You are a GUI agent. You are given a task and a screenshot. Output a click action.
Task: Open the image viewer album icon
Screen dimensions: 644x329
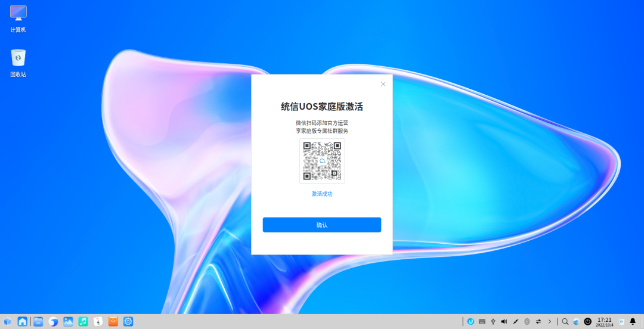click(68, 322)
